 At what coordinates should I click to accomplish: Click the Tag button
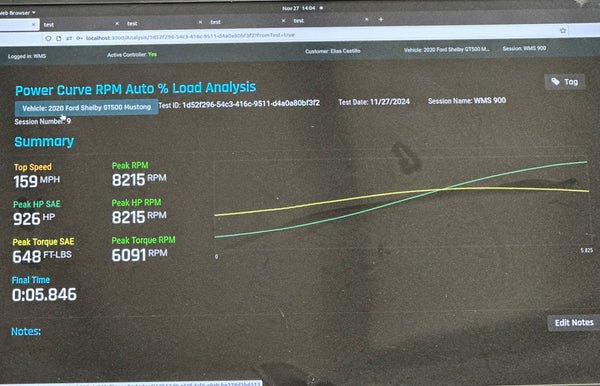point(565,82)
